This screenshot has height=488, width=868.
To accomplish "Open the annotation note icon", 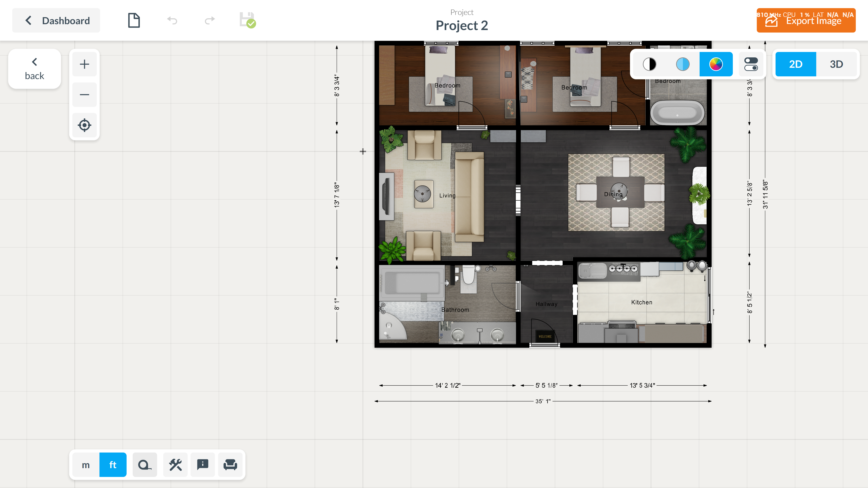I will coord(203,465).
